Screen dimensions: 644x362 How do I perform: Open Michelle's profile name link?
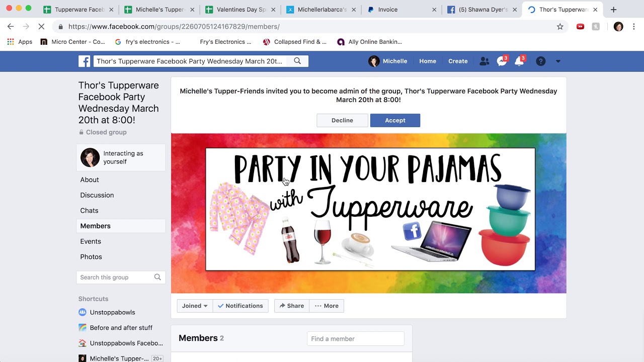[x=395, y=61]
